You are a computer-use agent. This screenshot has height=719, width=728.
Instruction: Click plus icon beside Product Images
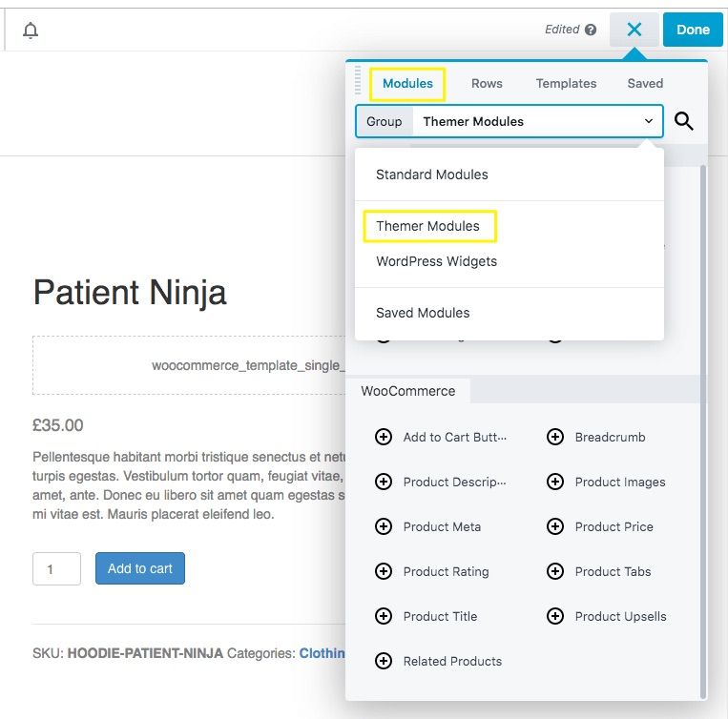click(554, 482)
